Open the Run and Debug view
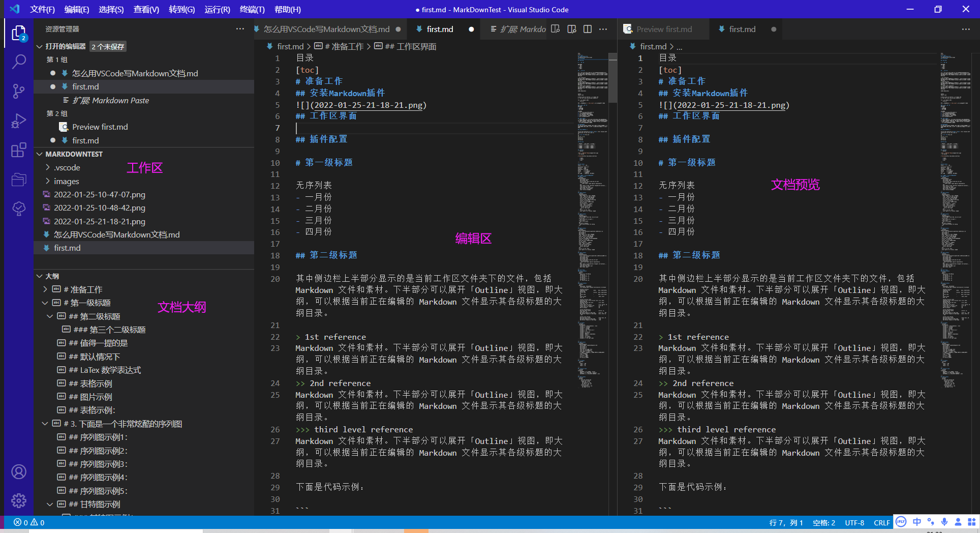Viewport: 980px width, 533px height. point(19,121)
